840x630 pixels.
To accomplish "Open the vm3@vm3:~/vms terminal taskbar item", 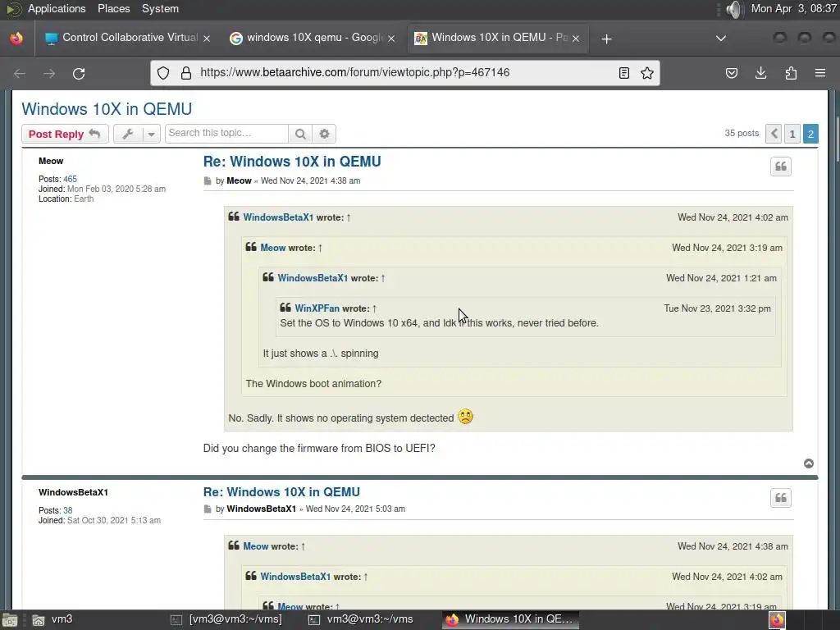I will click(361, 620).
